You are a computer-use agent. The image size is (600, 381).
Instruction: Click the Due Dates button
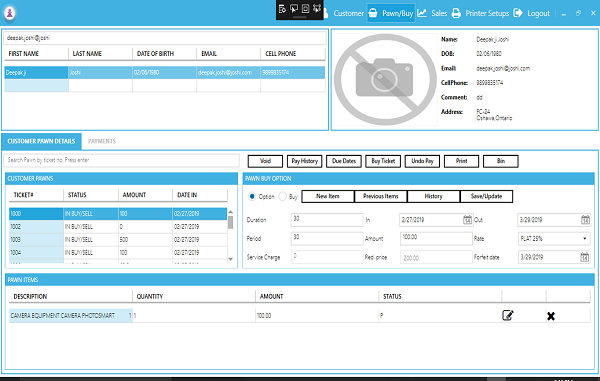(344, 161)
